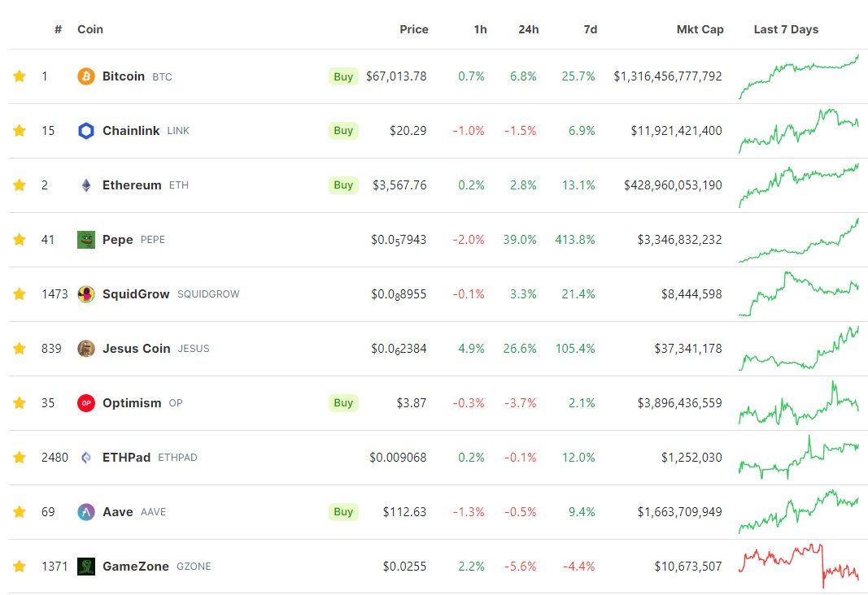Image resolution: width=868 pixels, height=595 pixels.
Task: Click the Chainlink hexagon logo icon
Action: click(85, 131)
